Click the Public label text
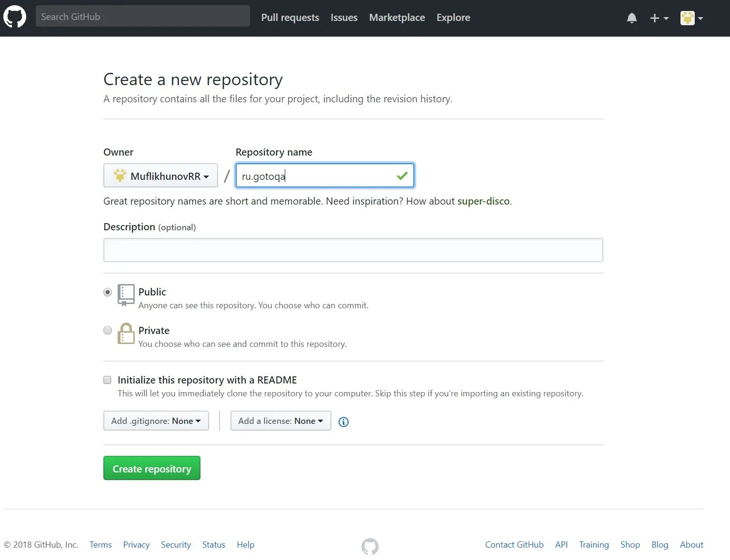Viewport: 730px width, 560px height. pos(152,292)
